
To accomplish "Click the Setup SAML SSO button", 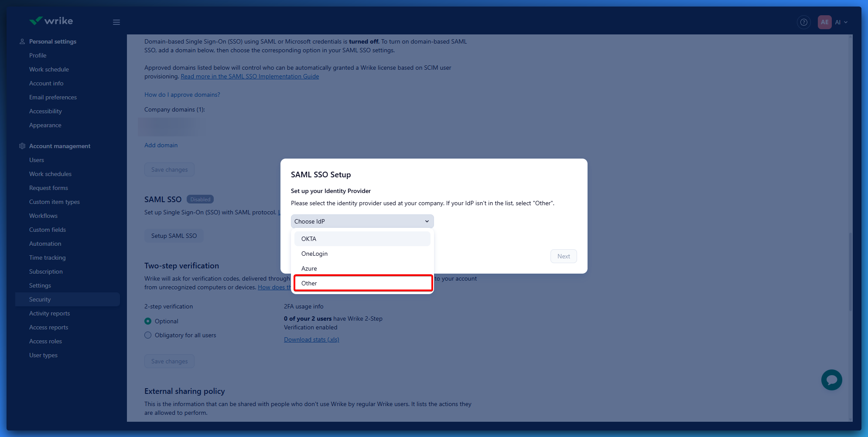I will 174,236.
